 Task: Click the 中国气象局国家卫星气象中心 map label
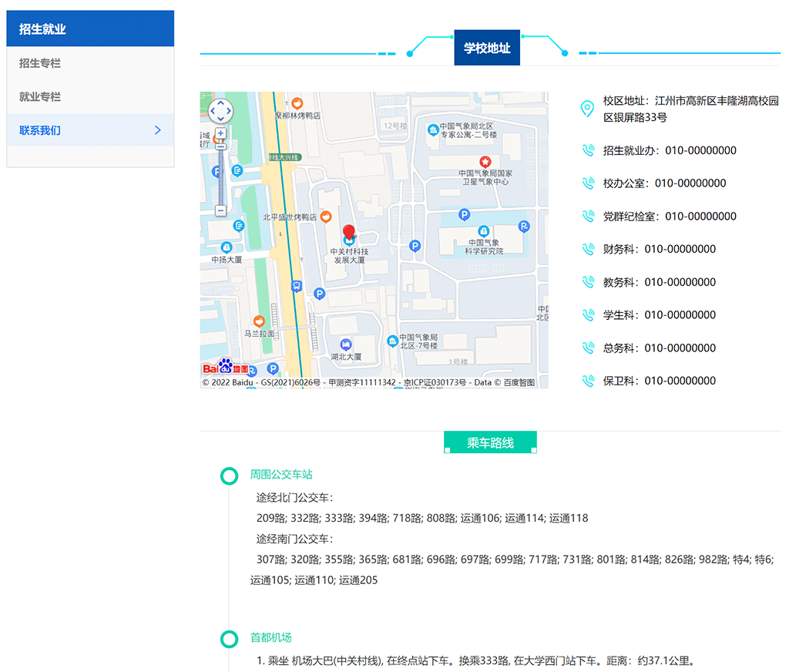click(485, 177)
